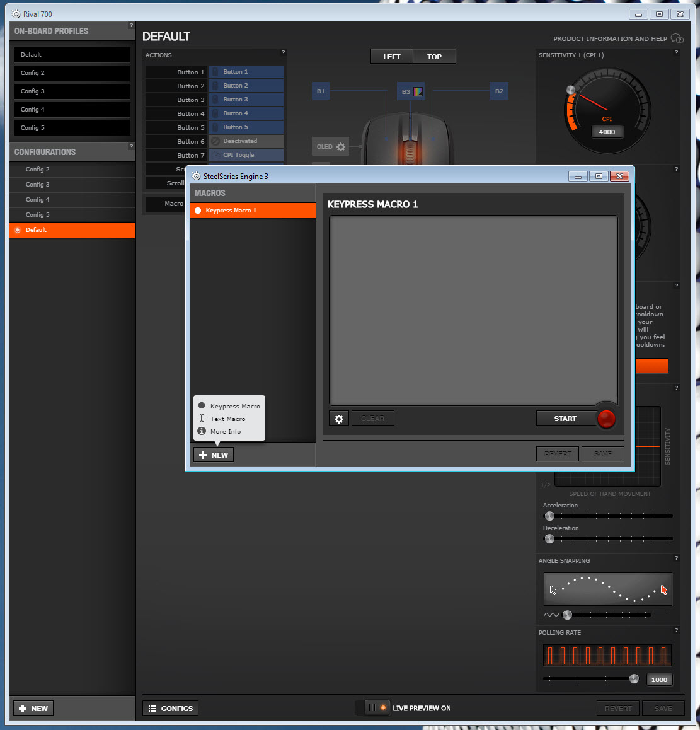
Task: Click B3 illumination color swatch
Action: (418, 91)
